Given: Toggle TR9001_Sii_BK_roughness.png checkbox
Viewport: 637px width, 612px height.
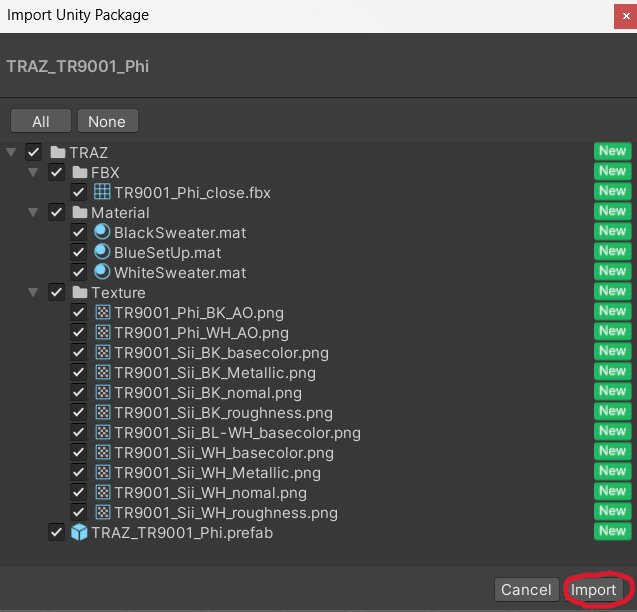Looking at the screenshot, I should coord(78,412).
